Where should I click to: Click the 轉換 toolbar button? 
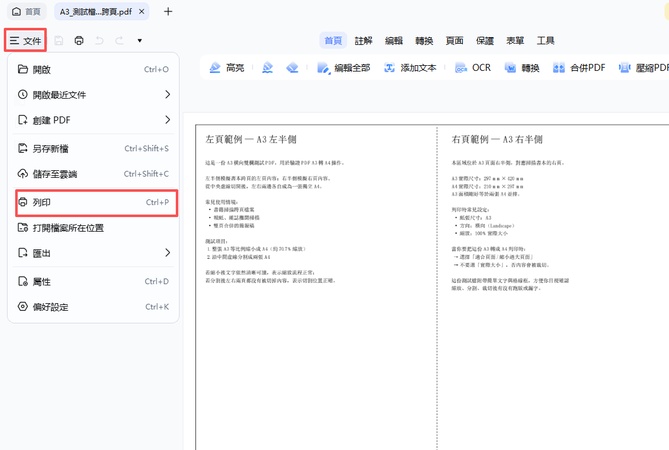tap(522, 68)
